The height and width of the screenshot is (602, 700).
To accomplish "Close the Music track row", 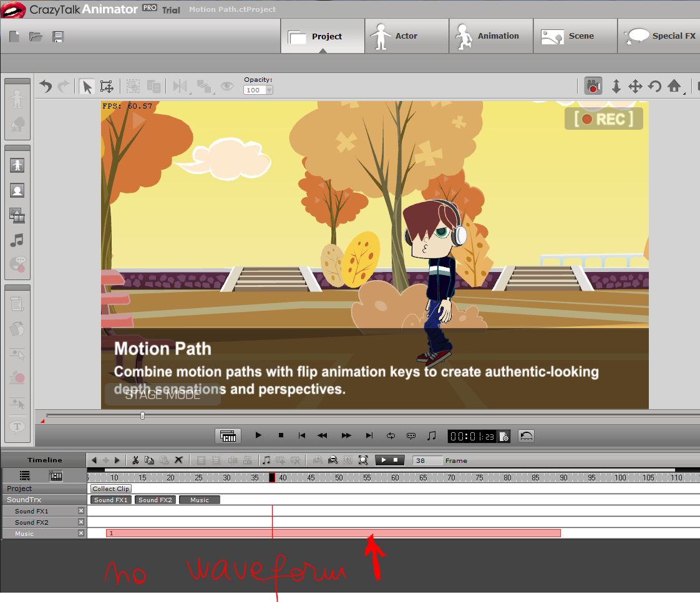I will coord(81,533).
